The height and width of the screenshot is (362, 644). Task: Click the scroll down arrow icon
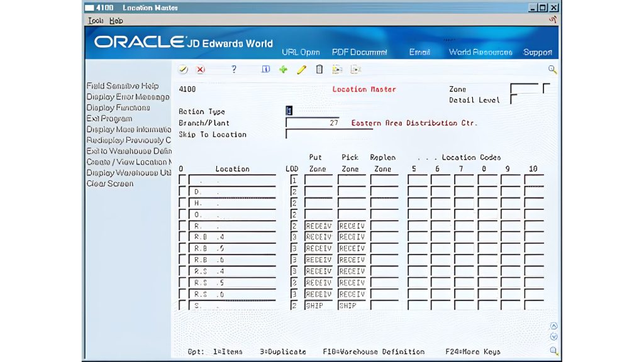click(553, 337)
